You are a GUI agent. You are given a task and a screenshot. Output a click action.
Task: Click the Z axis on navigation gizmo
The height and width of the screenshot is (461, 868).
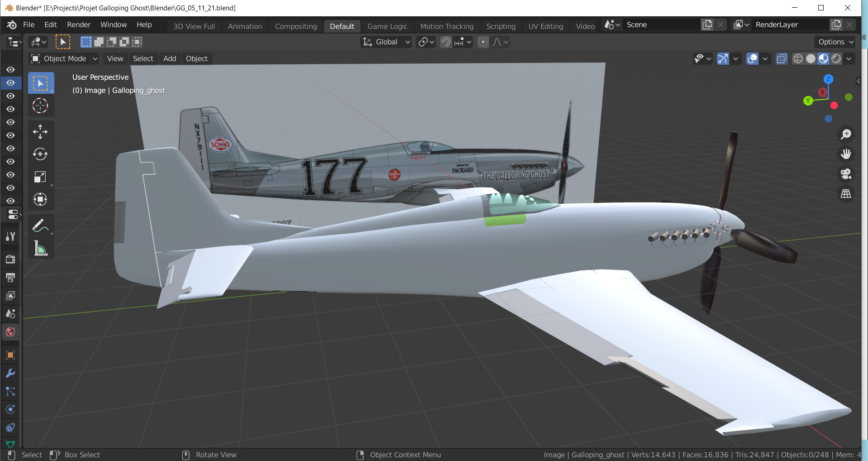pos(828,79)
